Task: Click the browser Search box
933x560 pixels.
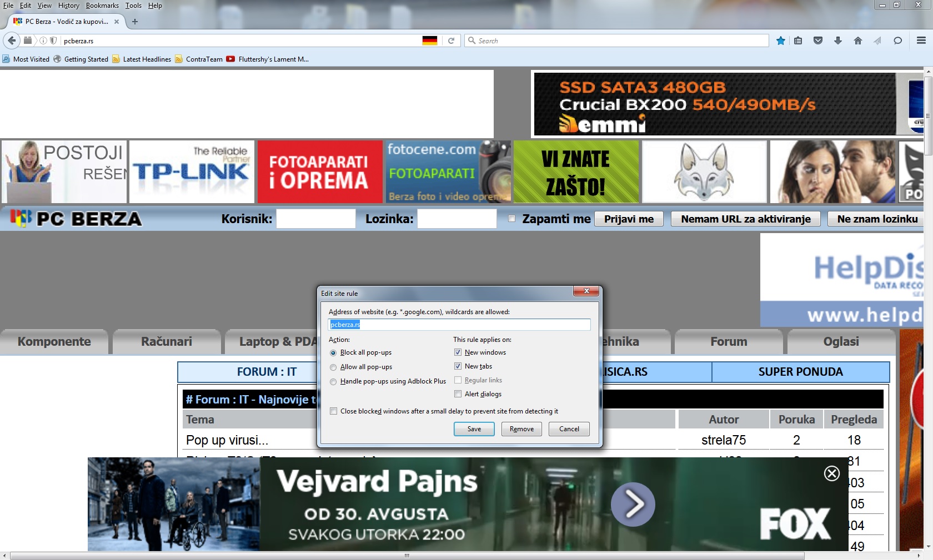Action: point(616,41)
